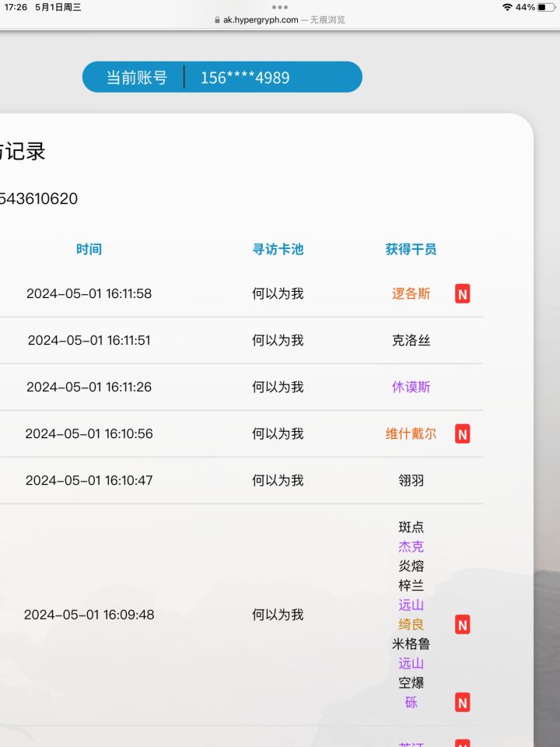Click the purple operator name 休谟斯
560x747 pixels.
pyautogui.click(x=411, y=387)
